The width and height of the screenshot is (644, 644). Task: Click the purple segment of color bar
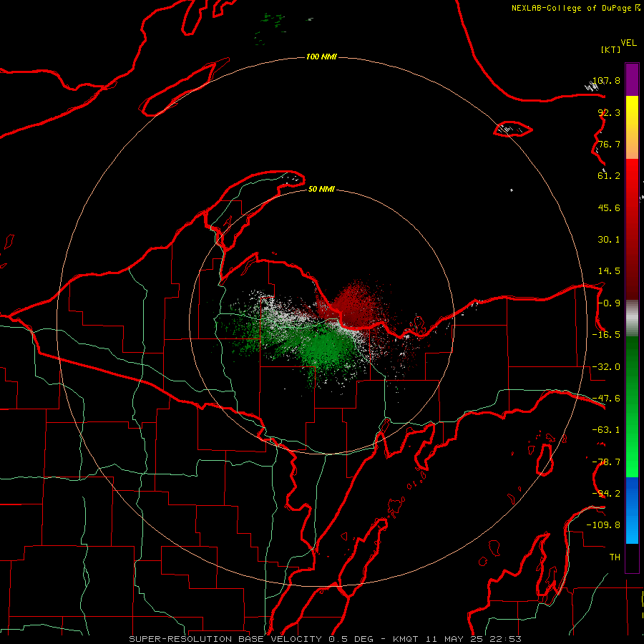point(632,79)
